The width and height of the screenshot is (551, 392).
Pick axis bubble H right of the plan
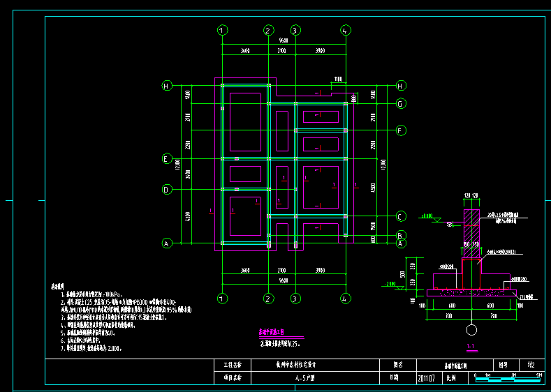(x=401, y=86)
